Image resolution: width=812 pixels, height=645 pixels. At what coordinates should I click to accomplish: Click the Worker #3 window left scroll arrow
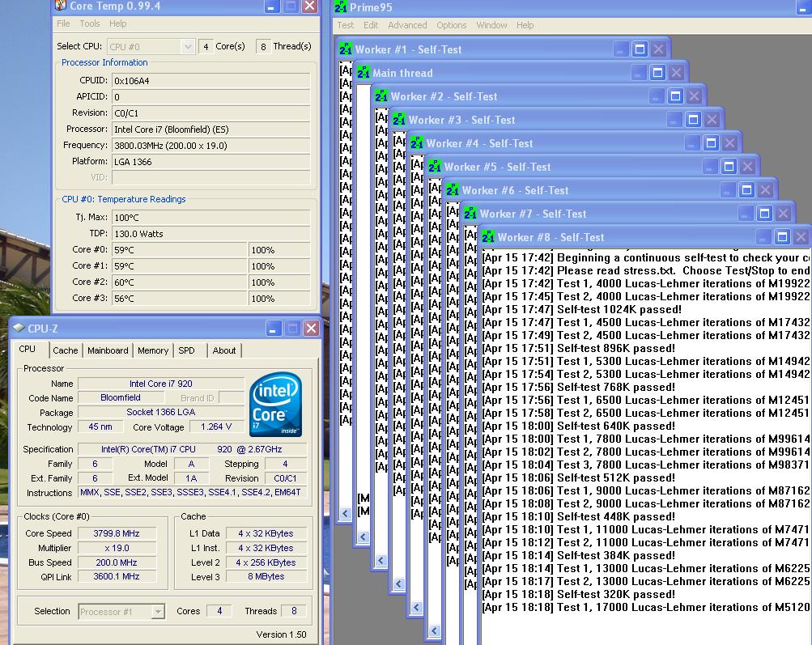pos(399,584)
